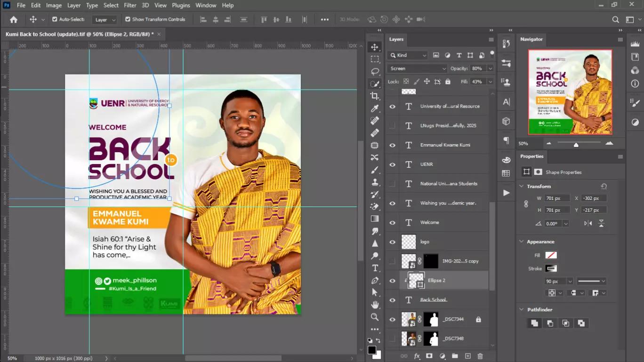Select the Horizontal Type tool
Viewport: 644px width, 362px height.
[x=375, y=268]
